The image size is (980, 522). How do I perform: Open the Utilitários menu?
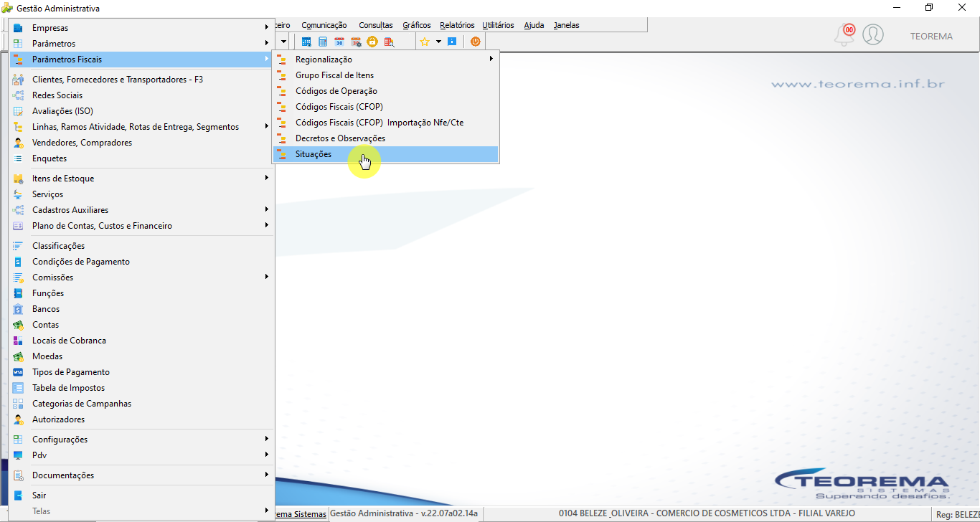pos(498,25)
